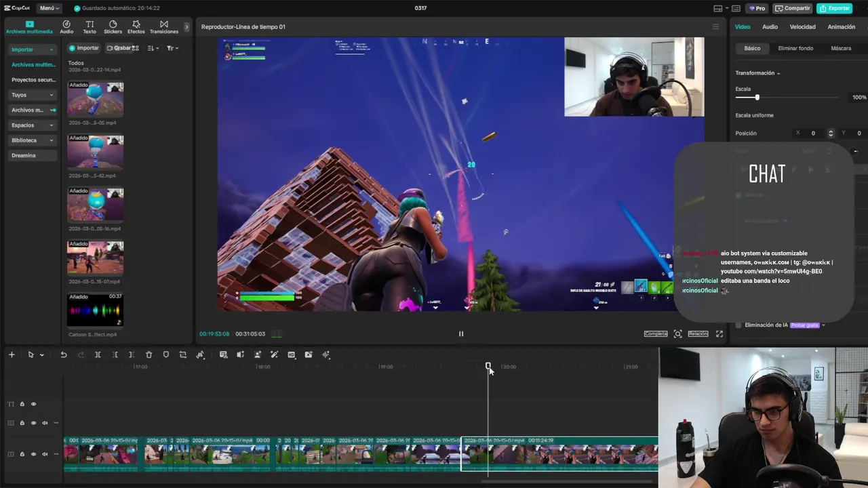The width and height of the screenshot is (868, 488).
Task: Click the Posición X stepper arrows
Action: (830, 134)
